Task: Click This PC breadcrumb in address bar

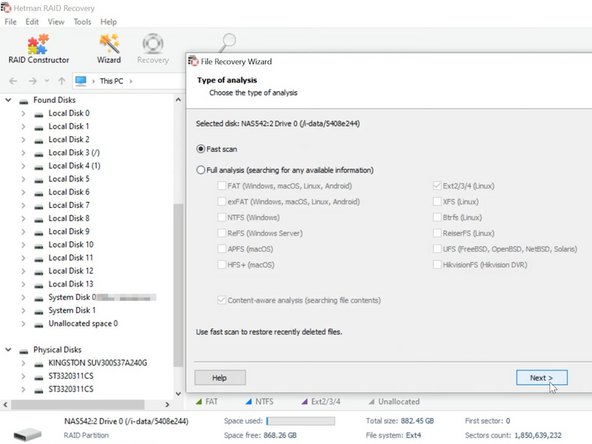Action: coord(111,81)
